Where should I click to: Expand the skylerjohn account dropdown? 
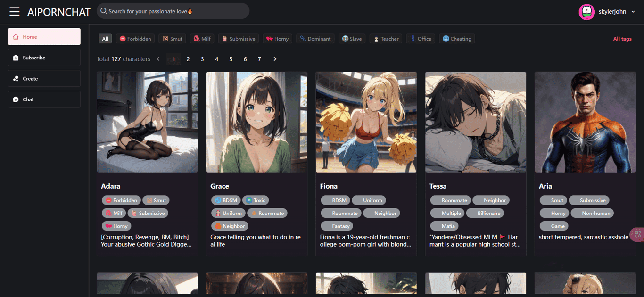[x=633, y=11]
